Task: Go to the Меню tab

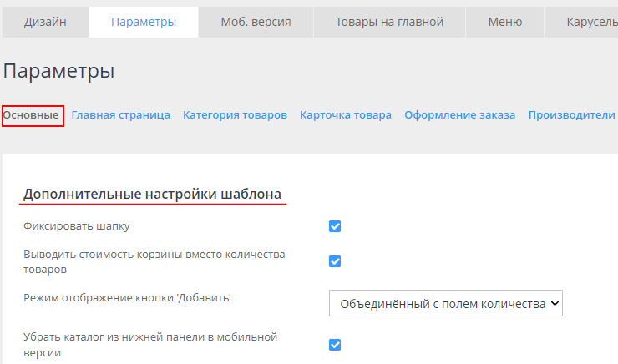Action: click(505, 22)
